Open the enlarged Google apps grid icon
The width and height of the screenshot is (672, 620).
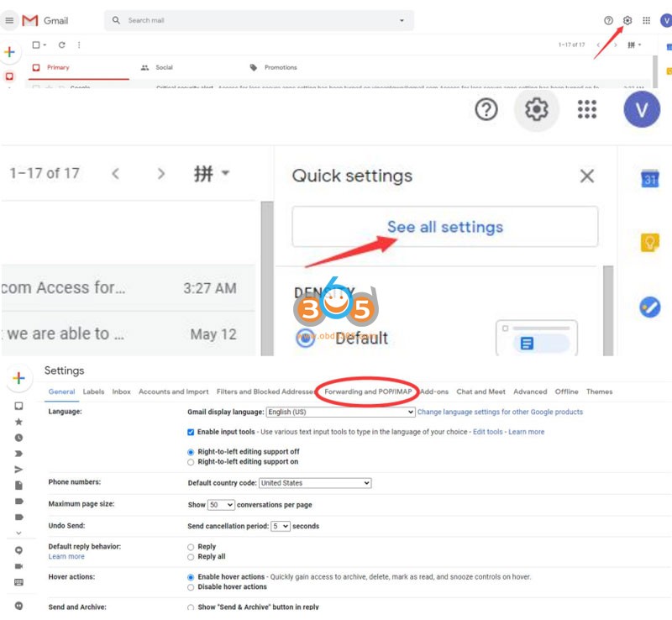586,109
